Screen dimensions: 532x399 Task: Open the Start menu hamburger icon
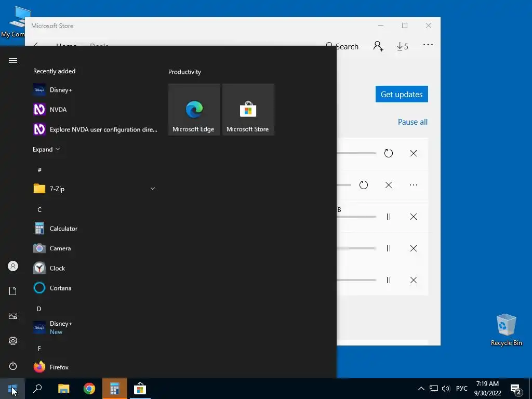tap(13, 60)
